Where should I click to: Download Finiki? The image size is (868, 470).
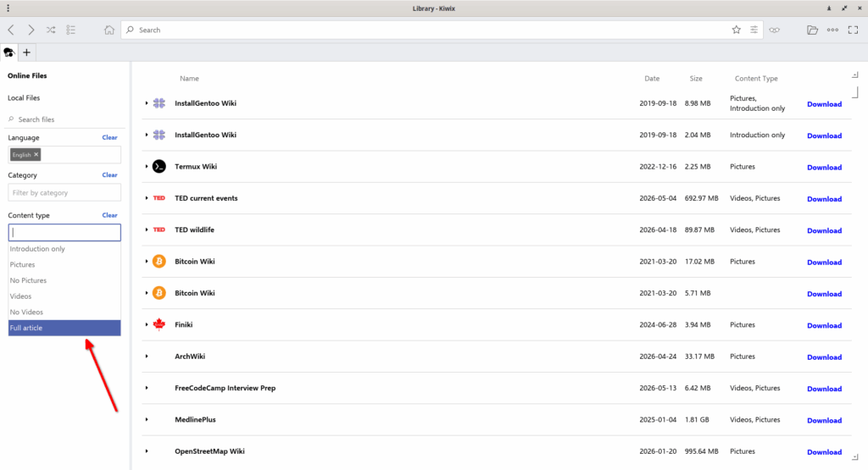[x=824, y=325]
